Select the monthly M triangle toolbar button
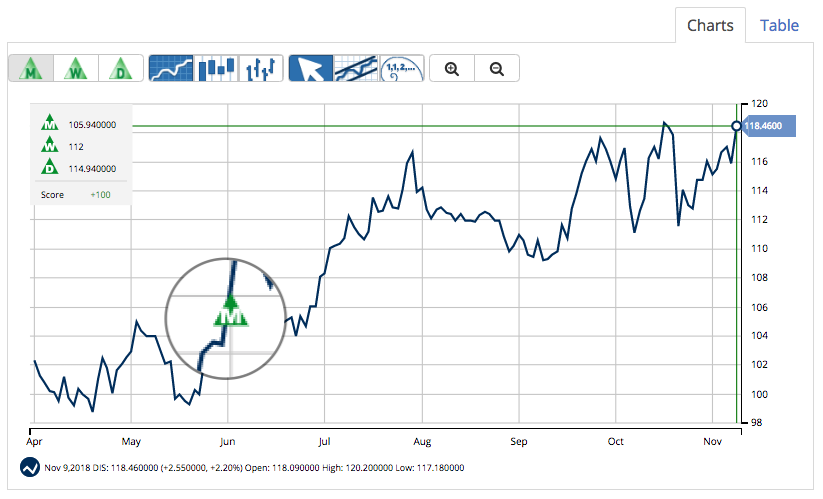 [31, 68]
